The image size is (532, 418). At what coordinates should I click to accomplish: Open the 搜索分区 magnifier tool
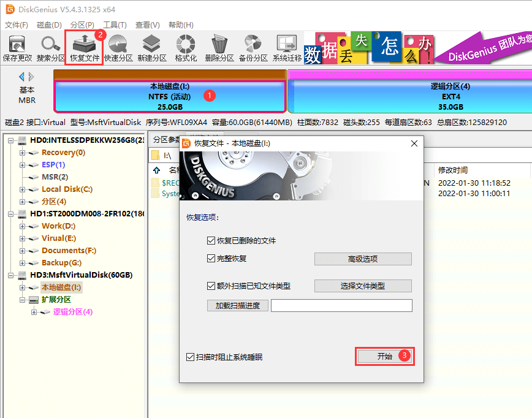[51, 48]
